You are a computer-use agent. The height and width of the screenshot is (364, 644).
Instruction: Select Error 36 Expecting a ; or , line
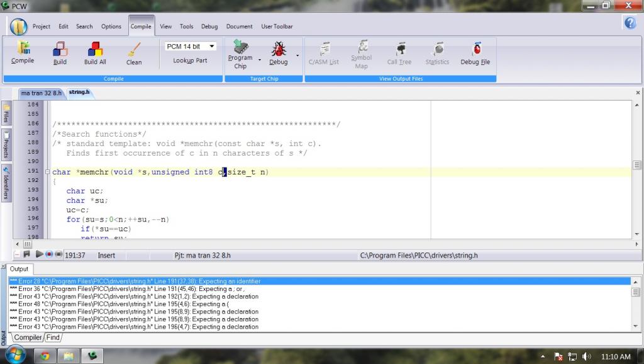[x=319, y=288]
